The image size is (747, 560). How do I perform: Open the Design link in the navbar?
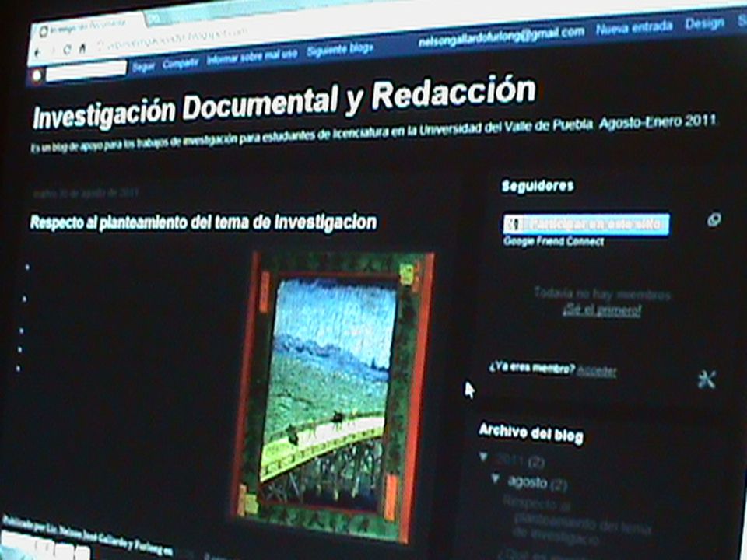(705, 23)
